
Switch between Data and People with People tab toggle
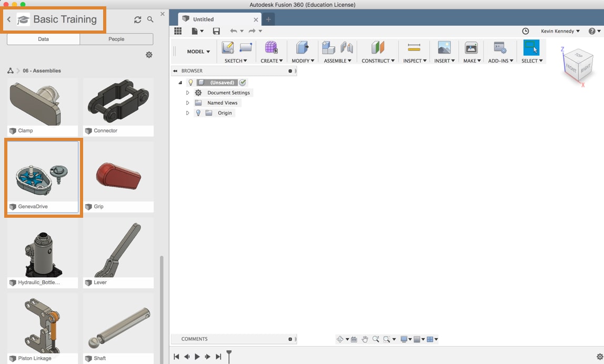tap(116, 39)
